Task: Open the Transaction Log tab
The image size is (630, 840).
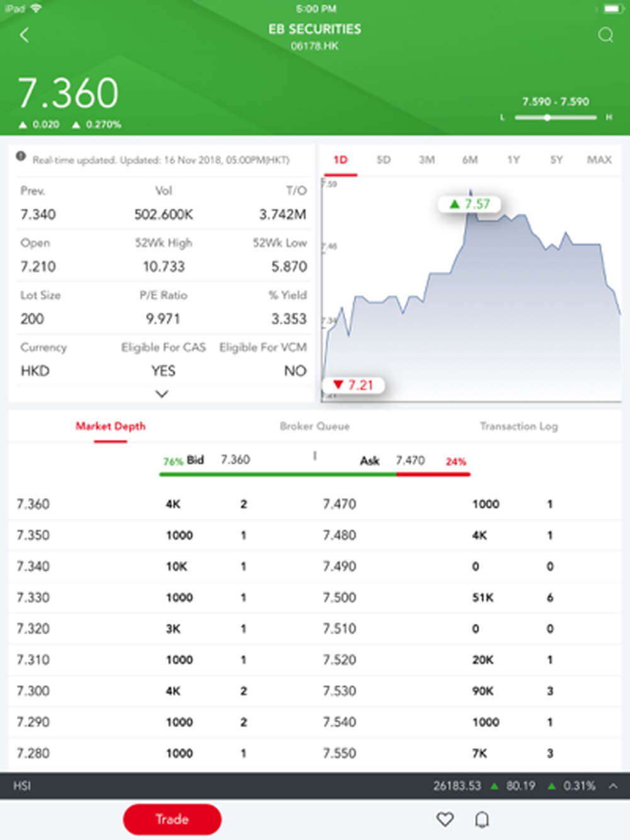Action: coord(518,426)
